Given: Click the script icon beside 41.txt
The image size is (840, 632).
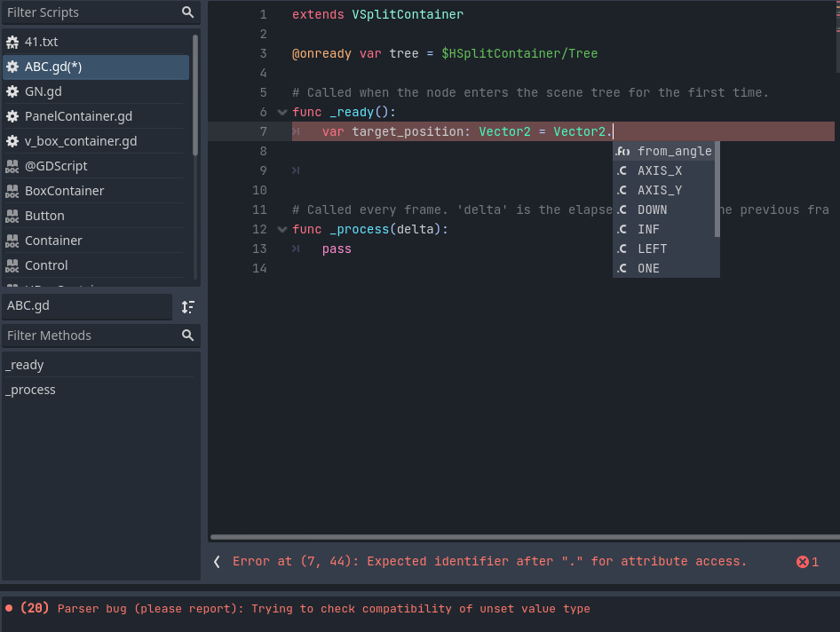Looking at the screenshot, I should pyautogui.click(x=12, y=42).
